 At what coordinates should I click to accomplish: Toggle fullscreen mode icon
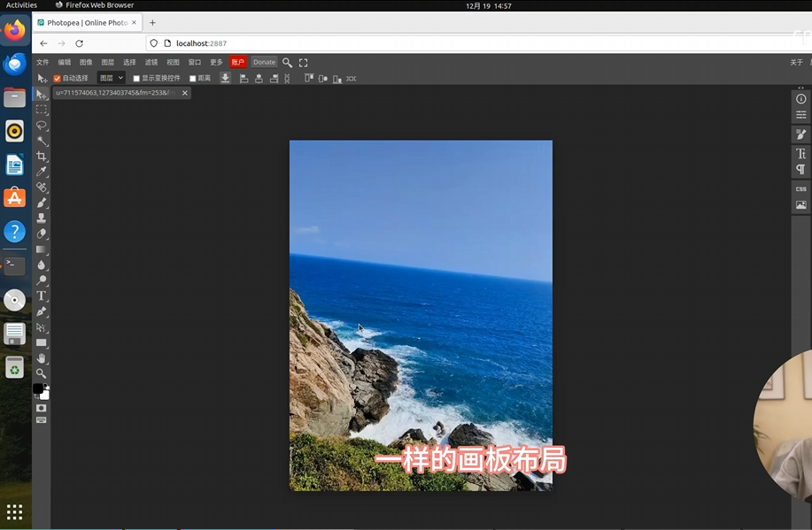point(304,63)
